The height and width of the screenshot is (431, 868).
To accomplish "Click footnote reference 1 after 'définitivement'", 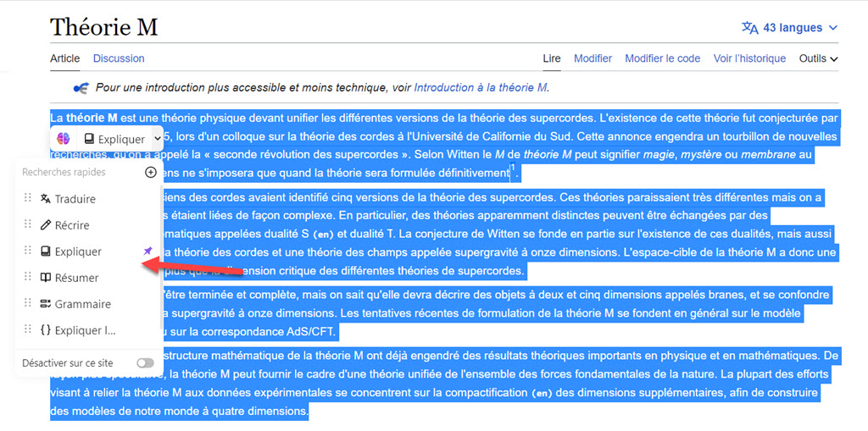I will [x=513, y=166].
